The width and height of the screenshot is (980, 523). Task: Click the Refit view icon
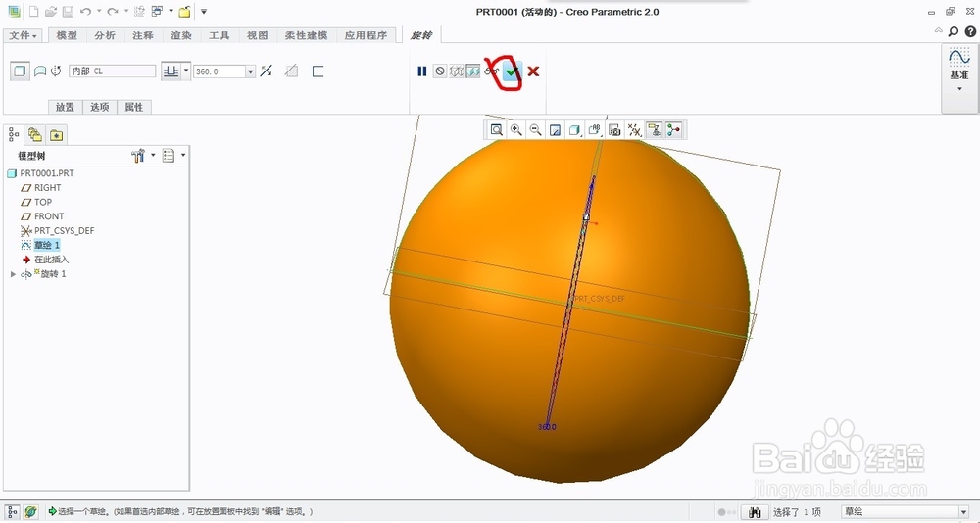496,130
